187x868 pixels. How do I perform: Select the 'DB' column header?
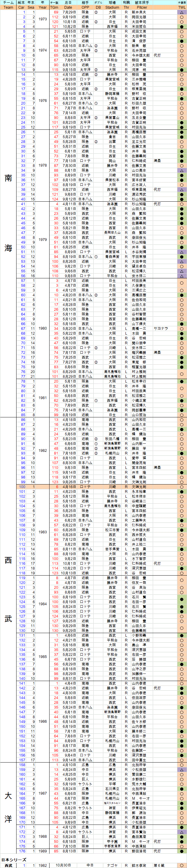98,7
